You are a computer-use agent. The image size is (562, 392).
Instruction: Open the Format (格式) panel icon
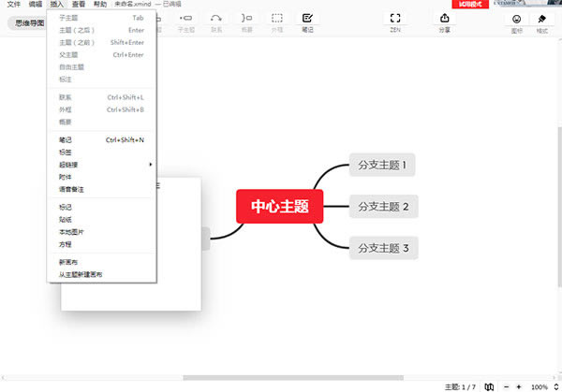541,19
